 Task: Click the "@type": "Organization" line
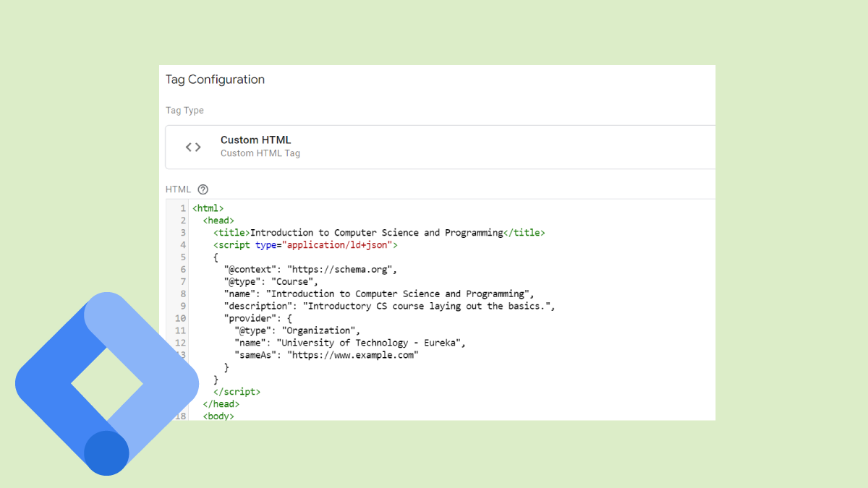click(297, 330)
